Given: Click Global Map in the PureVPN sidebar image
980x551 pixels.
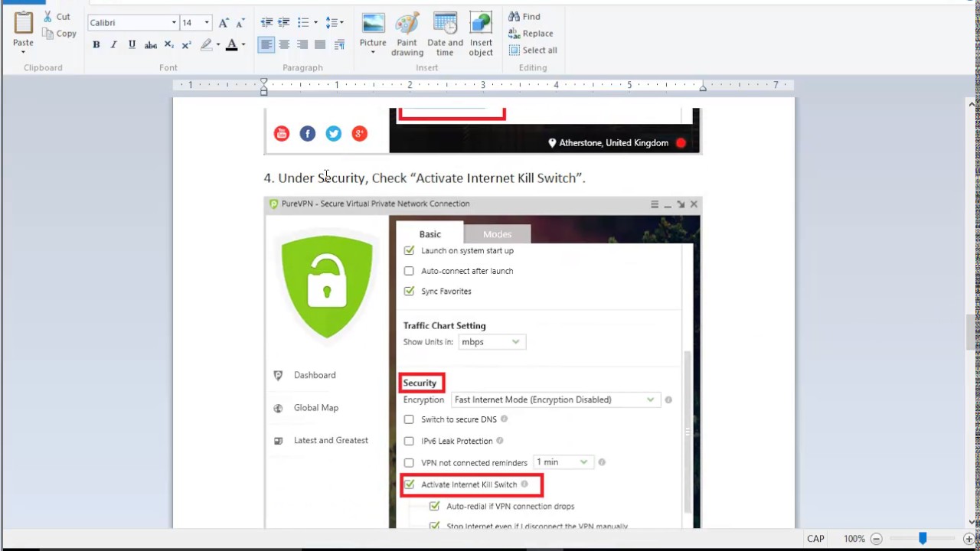Looking at the screenshot, I should pos(316,408).
